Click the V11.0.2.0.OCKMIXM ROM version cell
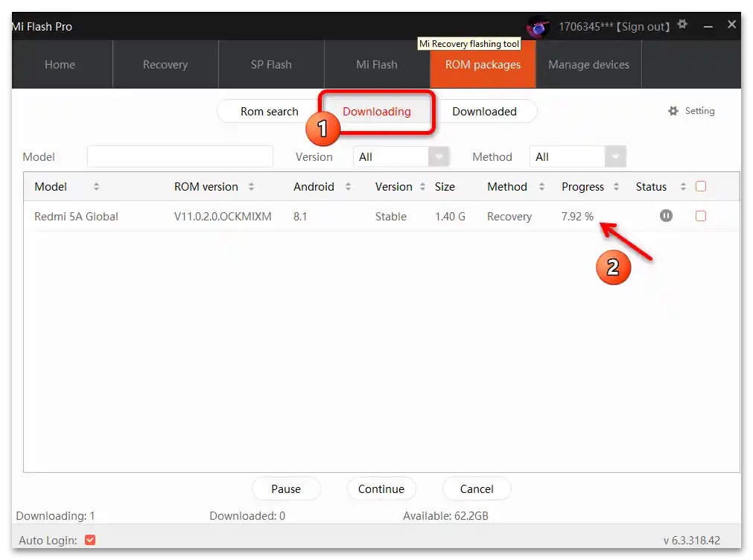The width and height of the screenshot is (753, 560). click(223, 217)
